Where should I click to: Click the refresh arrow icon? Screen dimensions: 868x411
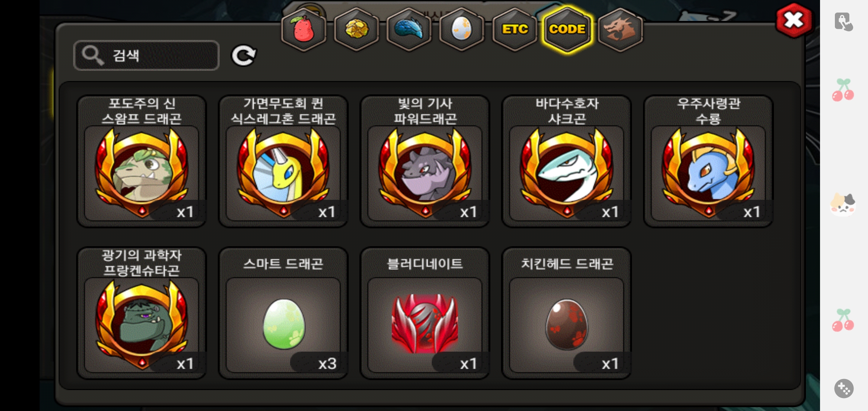click(244, 56)
